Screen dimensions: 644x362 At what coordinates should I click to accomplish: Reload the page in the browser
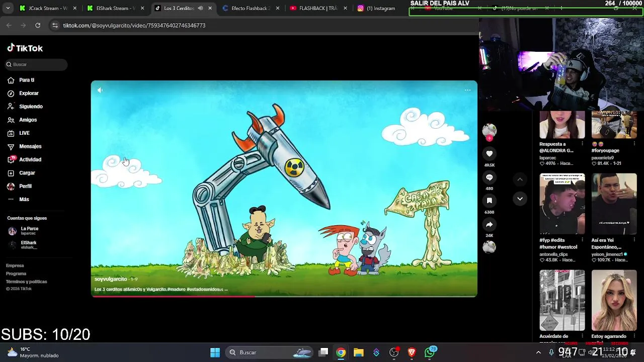pos(38,25)
